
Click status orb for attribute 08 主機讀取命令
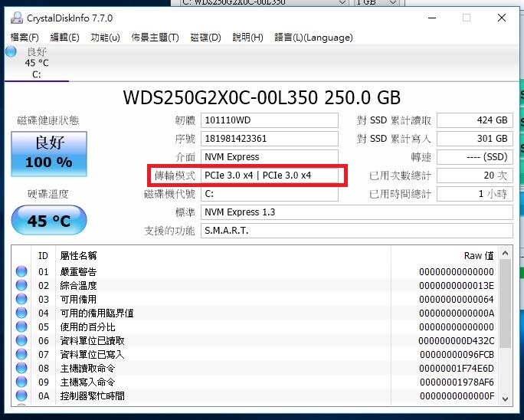[x=21, y=368]
